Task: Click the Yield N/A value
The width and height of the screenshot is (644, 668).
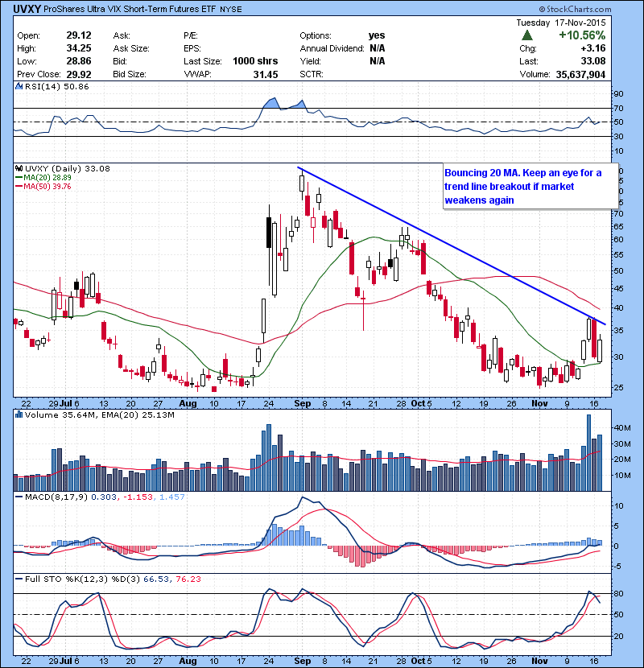Action: coord(378,61)
